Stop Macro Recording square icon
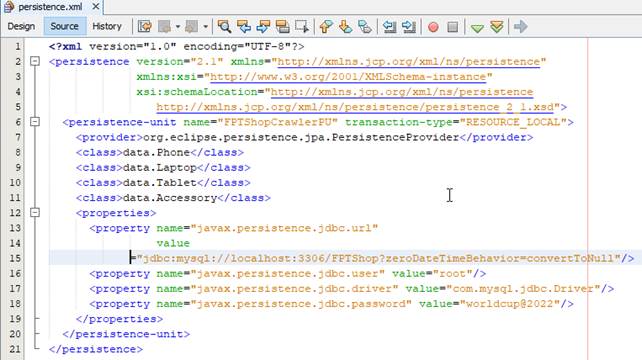This screenshot has width=642, height=360. (452, 27)
